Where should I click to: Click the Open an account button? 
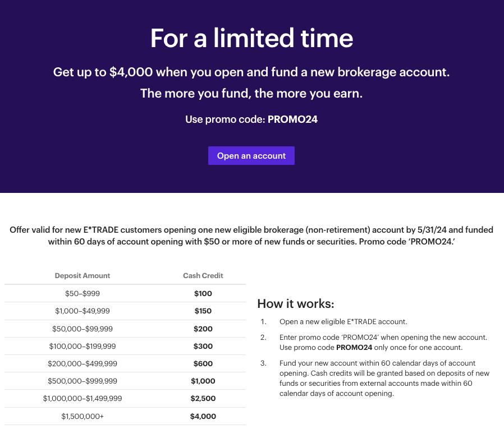click(251, 156)
